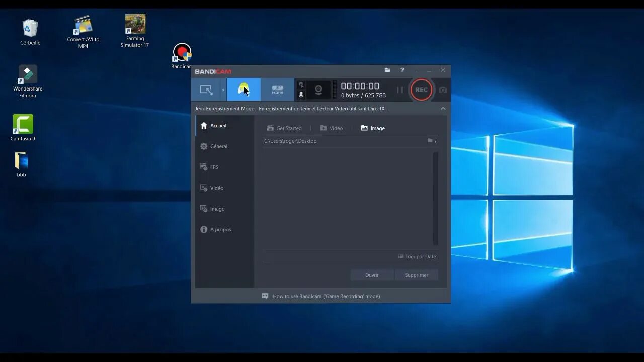Image resolution: width=644 pixels, height=362 pixels.
Task: Select the HDMI device recording mode
Action: point(277,90)
